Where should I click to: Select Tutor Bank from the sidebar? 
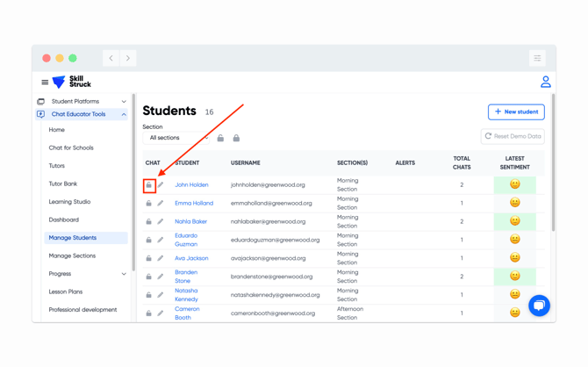click(x=63, y=183)
